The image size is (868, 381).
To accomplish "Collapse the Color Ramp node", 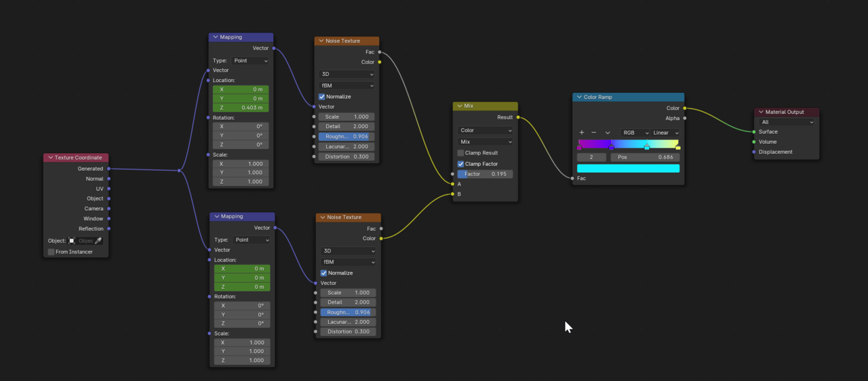I will (x=579, y=97).
